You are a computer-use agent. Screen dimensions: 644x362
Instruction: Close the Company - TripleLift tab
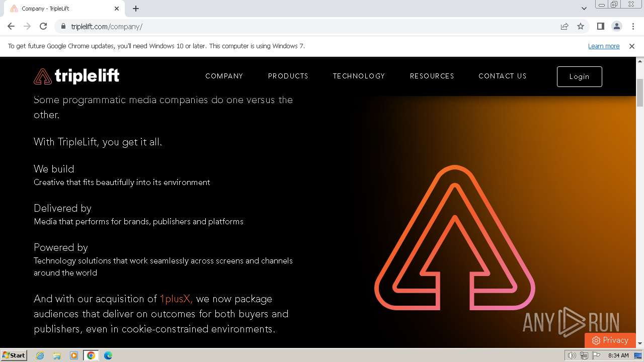tap(117, 9)
